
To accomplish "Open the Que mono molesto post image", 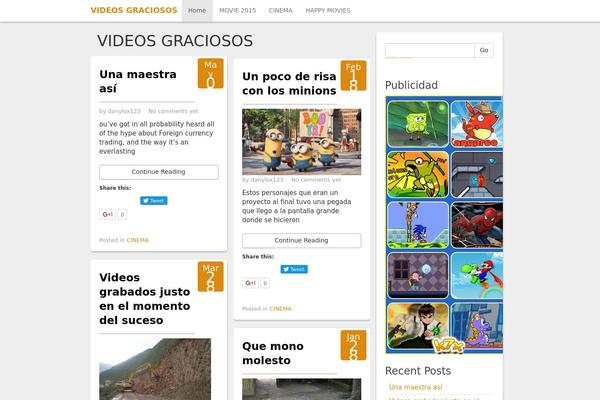I will coord(302,389).
